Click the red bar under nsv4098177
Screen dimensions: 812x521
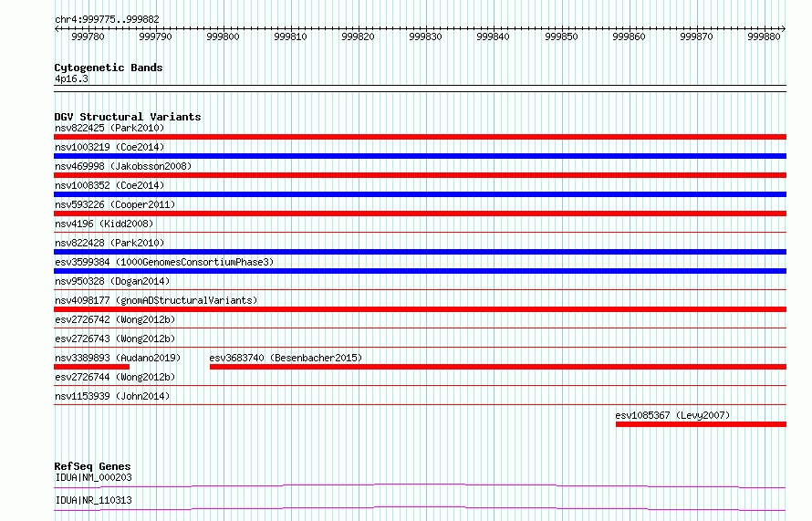[420, 309]
